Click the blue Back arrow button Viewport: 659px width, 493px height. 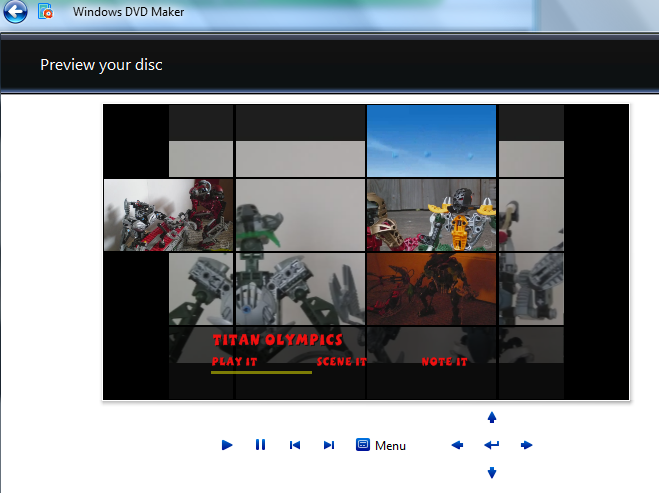16,11
